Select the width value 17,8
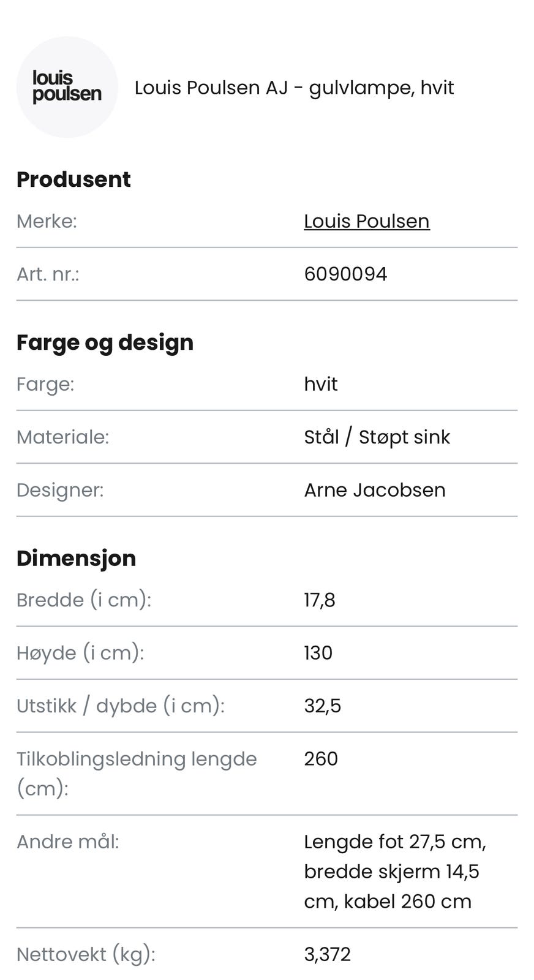 (320, 600)
